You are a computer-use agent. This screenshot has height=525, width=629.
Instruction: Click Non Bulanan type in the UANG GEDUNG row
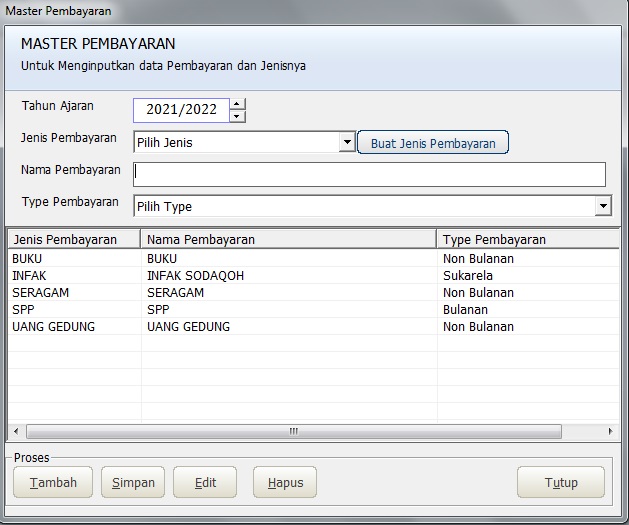tap(478, 327)
